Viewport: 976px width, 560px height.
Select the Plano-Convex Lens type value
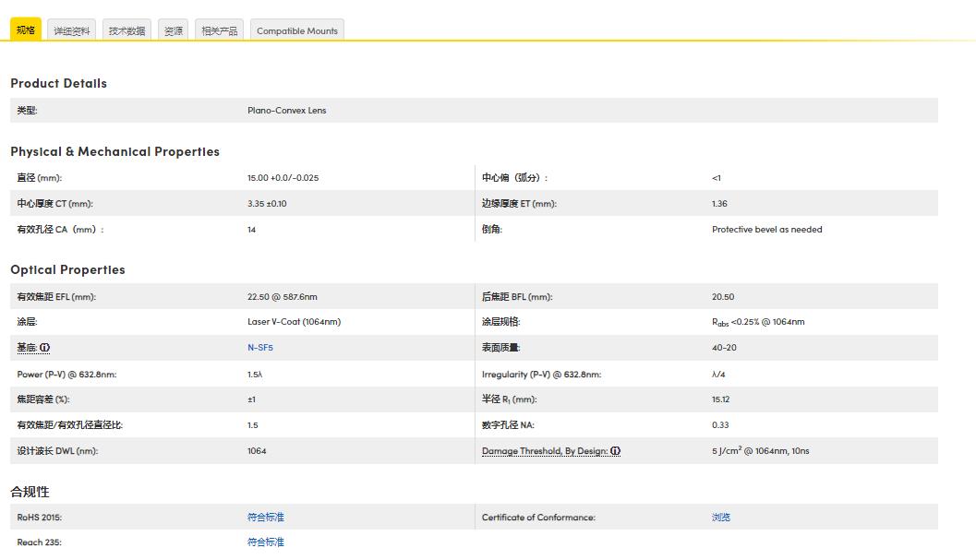click(x=289, y=111)
